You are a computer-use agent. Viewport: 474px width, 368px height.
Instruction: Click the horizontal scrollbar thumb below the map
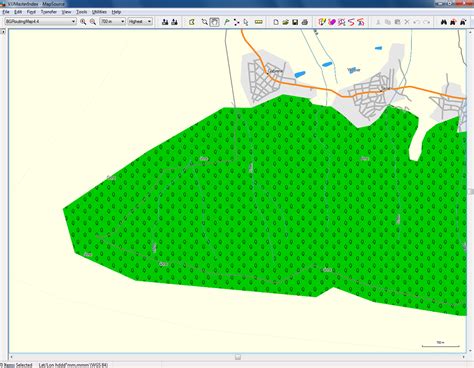[x=238, y=357]
